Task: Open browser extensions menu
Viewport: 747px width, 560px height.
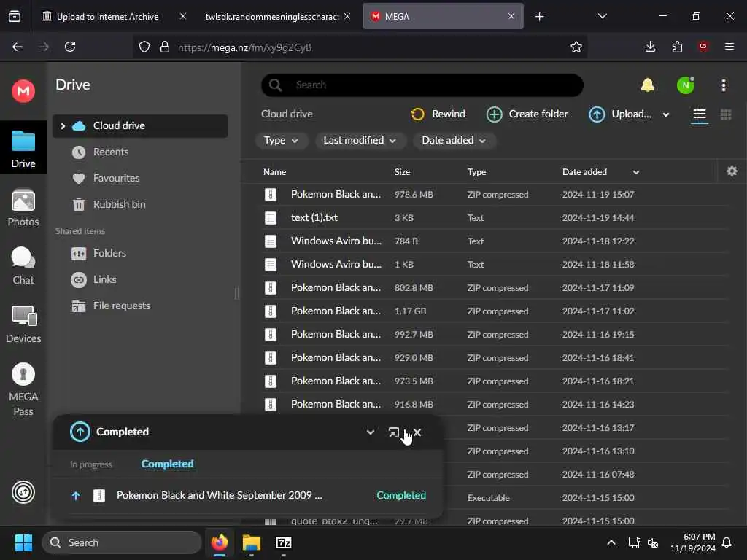Action: coord(677,47)
